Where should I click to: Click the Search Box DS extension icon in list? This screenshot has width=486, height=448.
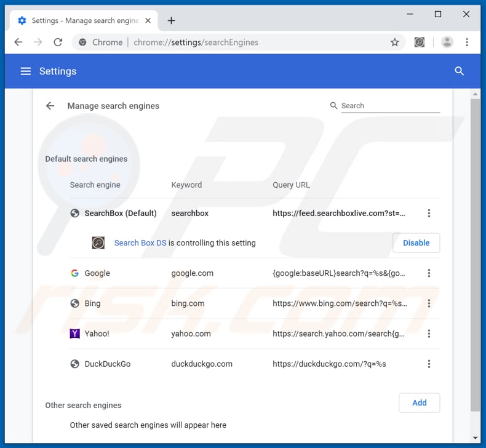pyautogui.click(x=98, y=242)
